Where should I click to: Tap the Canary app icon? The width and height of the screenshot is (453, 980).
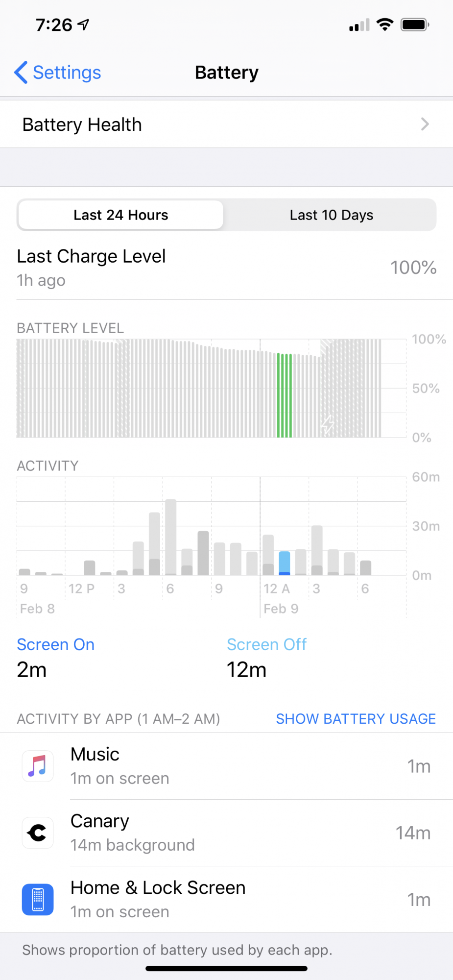coord(38,833)
